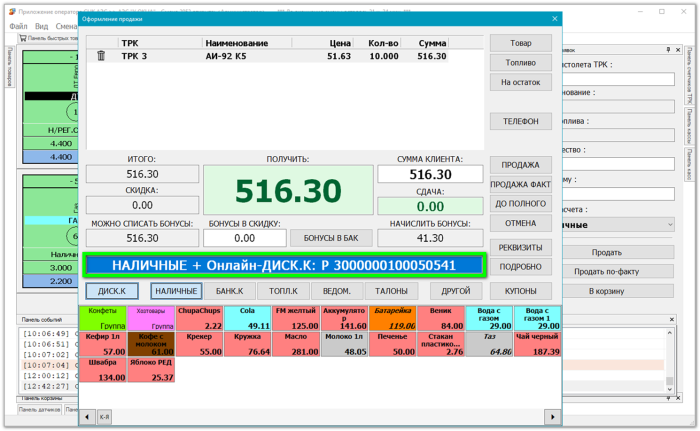700x431 pixels.
Task: Click the БОНУСЫ В БАК button
Action: [x=331, y=238]
